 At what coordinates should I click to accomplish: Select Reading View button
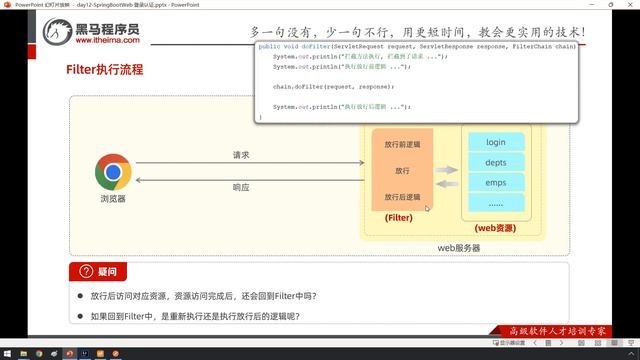click(614, 343)
